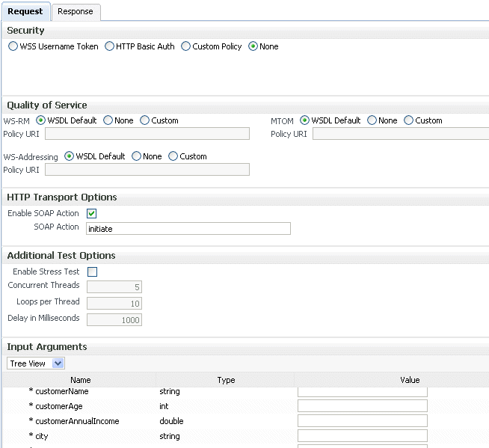489x448 pixels.
Task: Toggle Enable SOAP Action checkbox
Action: pyautogui.click(x=92, y=214)
